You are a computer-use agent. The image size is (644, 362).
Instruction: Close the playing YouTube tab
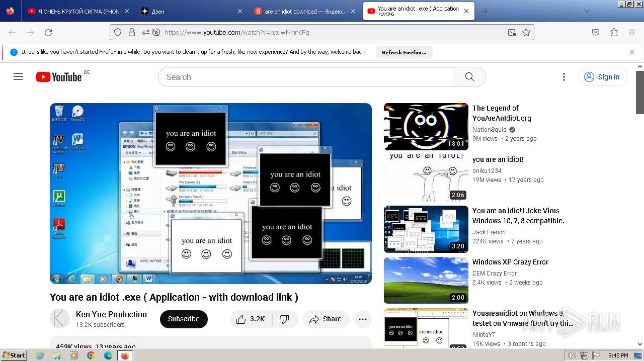[x=466, y=11]
